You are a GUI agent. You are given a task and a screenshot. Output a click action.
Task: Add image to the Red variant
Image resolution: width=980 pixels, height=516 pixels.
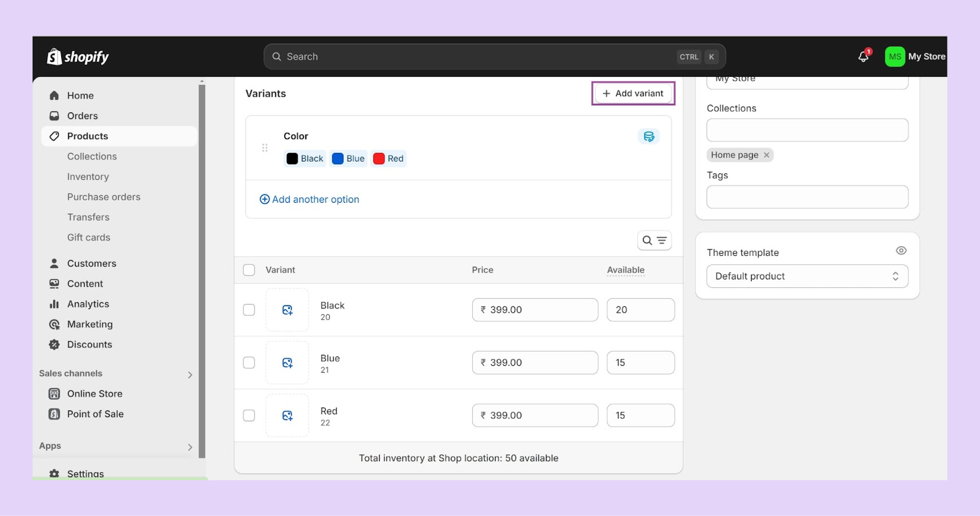pos(287,415)
